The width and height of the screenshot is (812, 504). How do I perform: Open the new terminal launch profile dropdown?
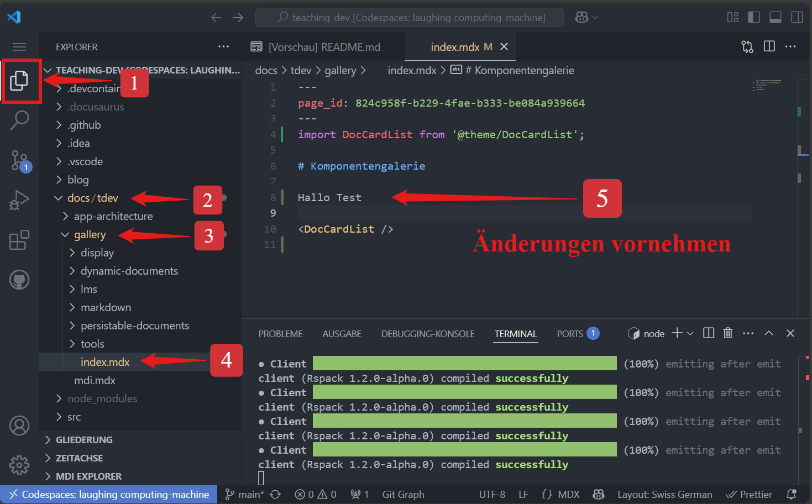tap(690, 333)
